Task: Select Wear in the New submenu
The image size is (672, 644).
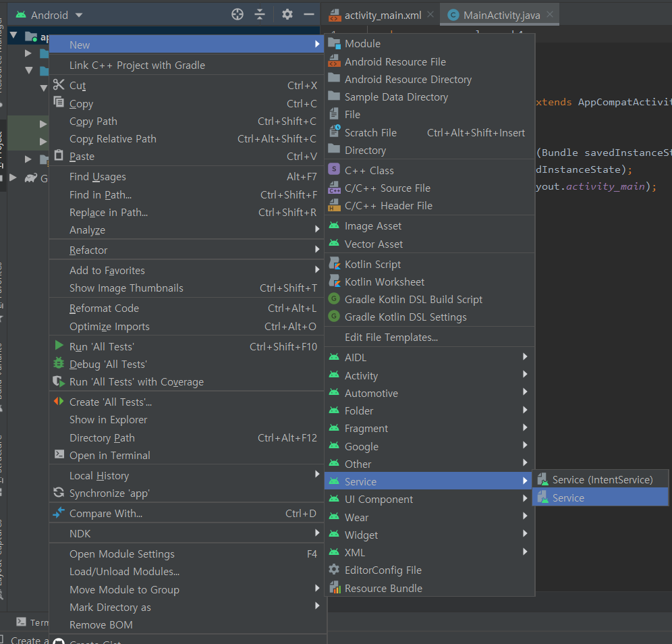Action: pos(429,517)
